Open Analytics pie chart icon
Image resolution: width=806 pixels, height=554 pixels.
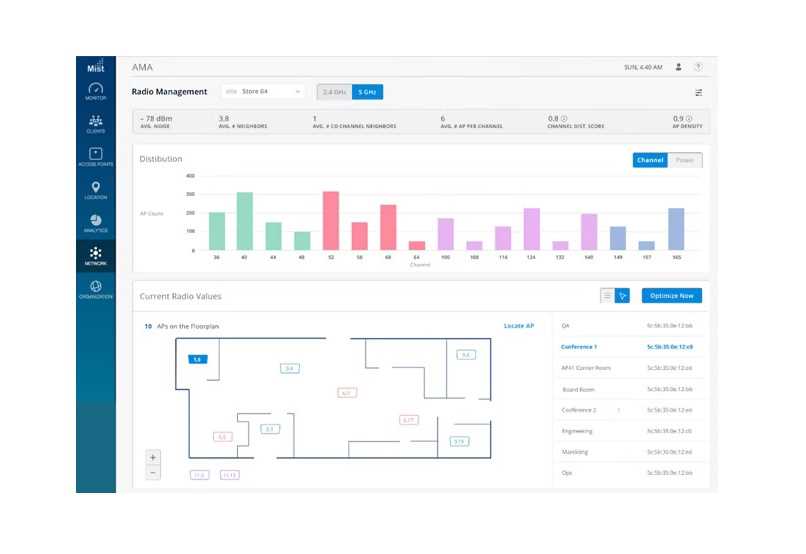[95, 222]
